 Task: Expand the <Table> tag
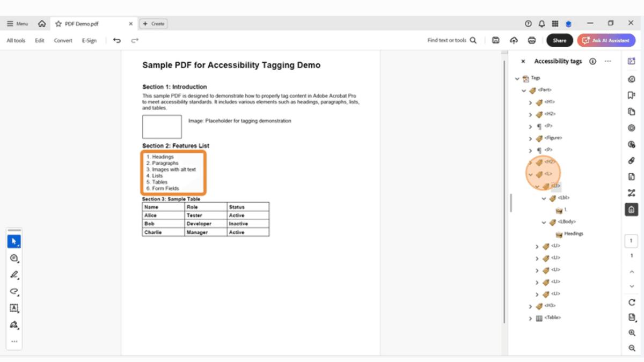click(530, 317)
